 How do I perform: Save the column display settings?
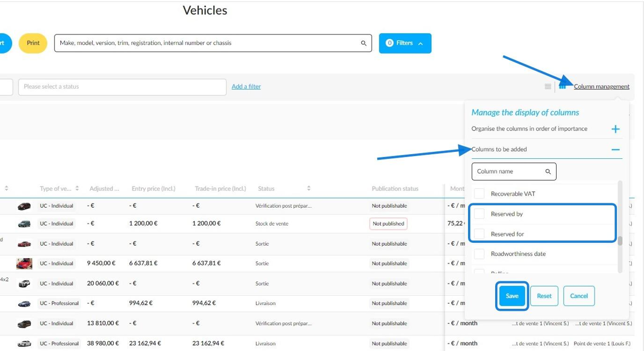[512, 296]
